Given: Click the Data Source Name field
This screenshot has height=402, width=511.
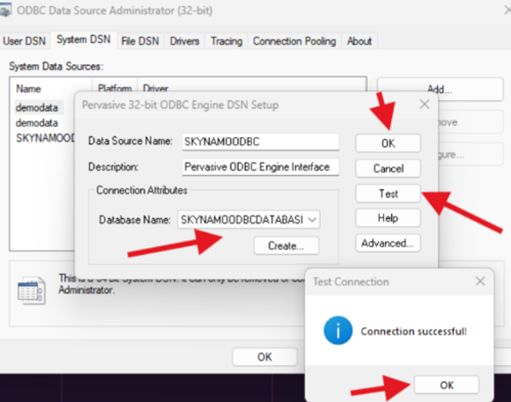Looking at the screenshot, I should [261, 142].
